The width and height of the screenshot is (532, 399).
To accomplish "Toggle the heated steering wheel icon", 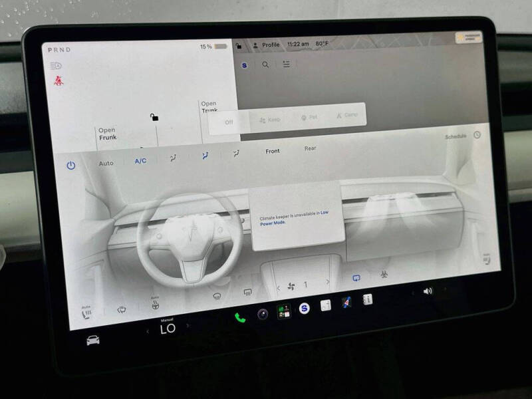I will coord(155,303).
